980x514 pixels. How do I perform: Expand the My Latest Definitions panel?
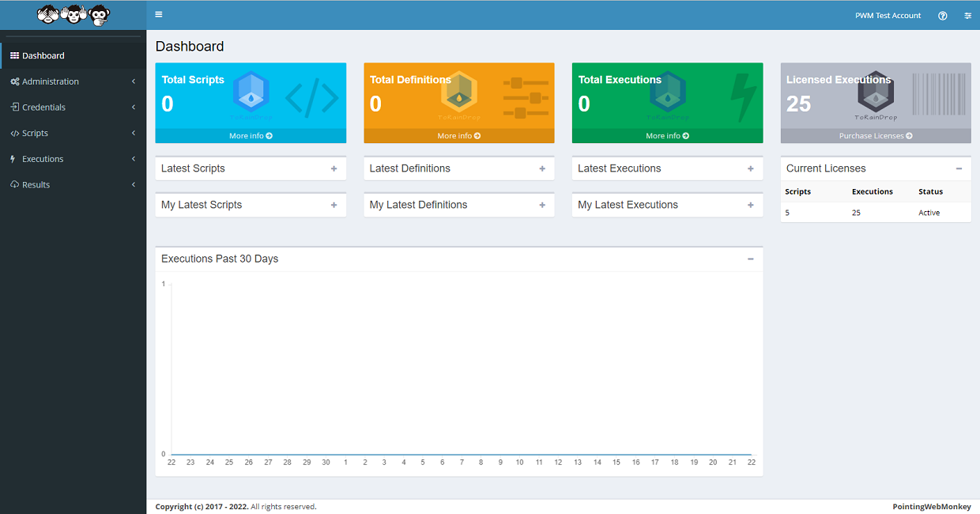click(542, 206)
